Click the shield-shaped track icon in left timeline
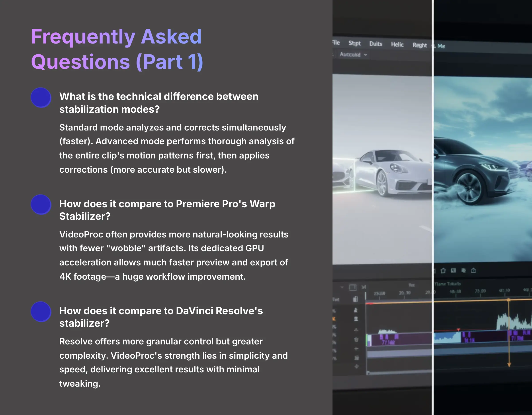This screenshot has width=532, height=415. click(x=356, y=339)
